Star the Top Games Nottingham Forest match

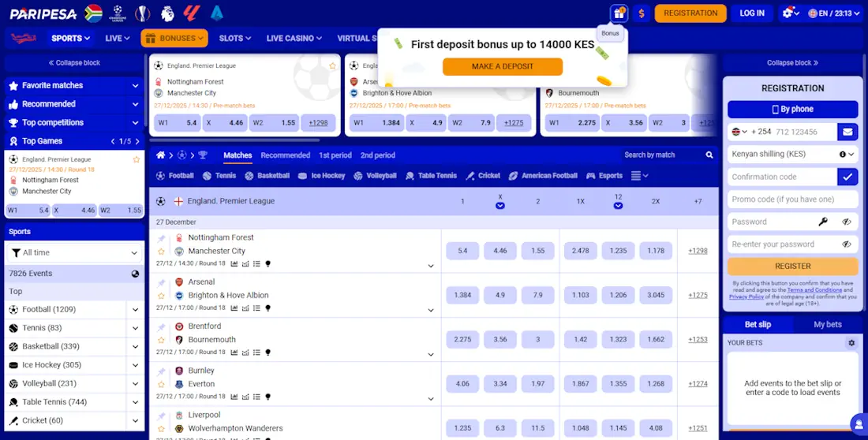(137, 159)
